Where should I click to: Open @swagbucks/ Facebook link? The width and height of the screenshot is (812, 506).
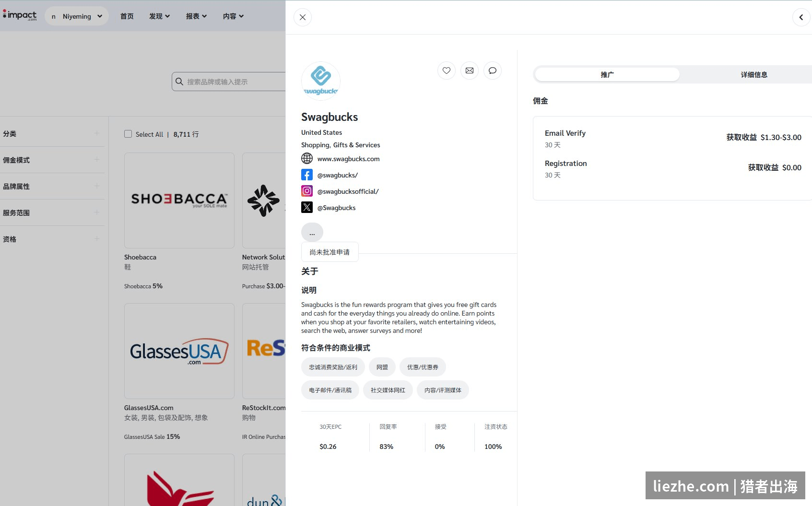[x=338, y=175]
